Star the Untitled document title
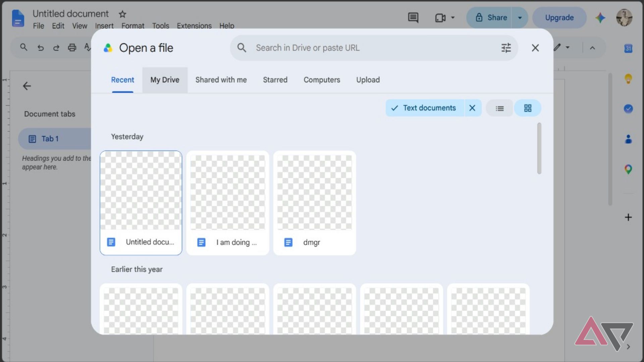The height and width of the screenshot is (362, 644). point(122,14)
